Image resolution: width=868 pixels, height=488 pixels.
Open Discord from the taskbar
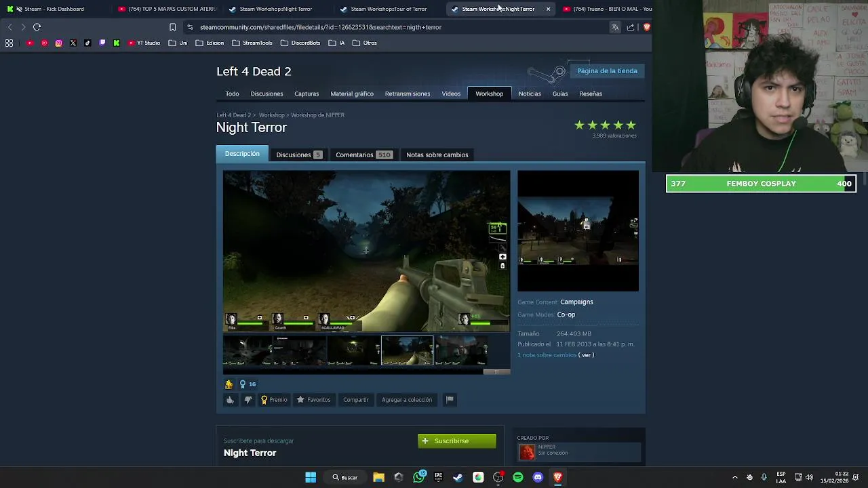(x=538, y=477)
